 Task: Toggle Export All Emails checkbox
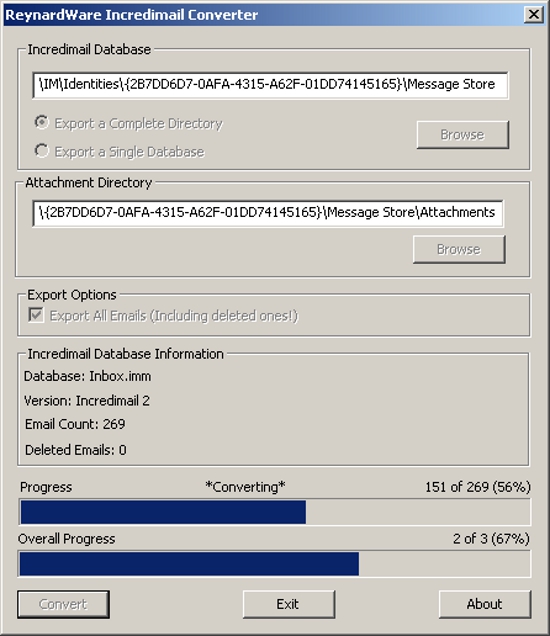pos(36,315)
